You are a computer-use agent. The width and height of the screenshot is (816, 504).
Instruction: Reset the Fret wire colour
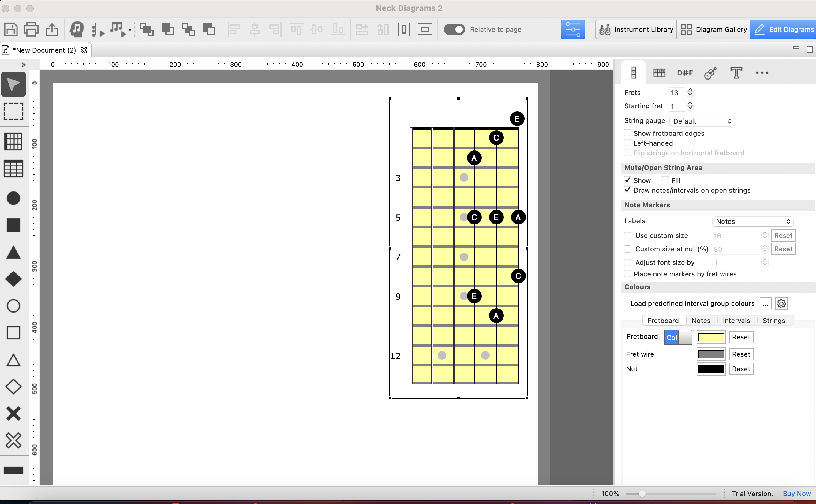[x=741, y=354]
